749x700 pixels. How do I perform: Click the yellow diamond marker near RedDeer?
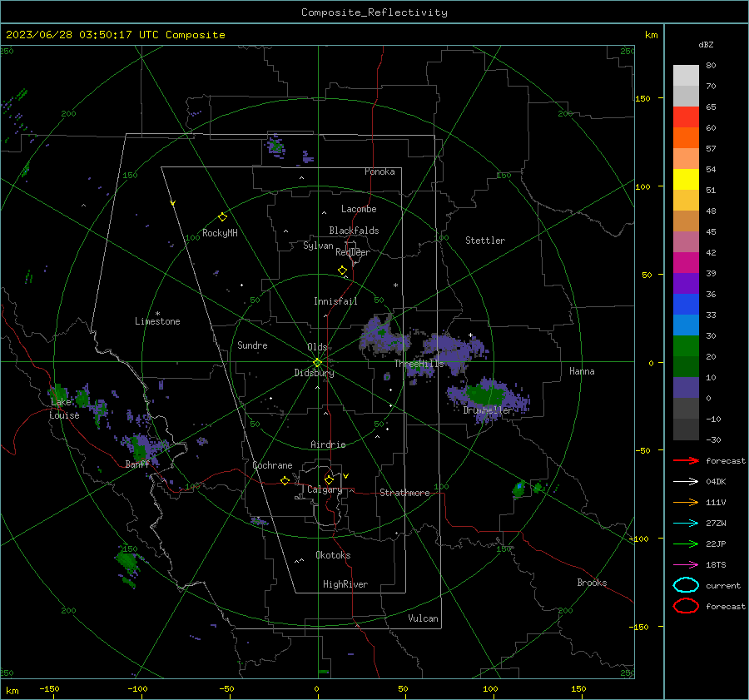coord(342,271)
